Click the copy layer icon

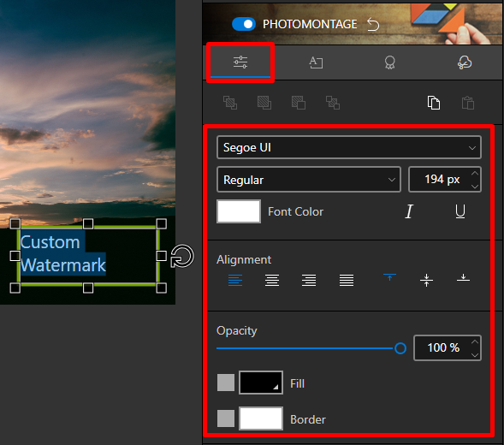point(434,103)
